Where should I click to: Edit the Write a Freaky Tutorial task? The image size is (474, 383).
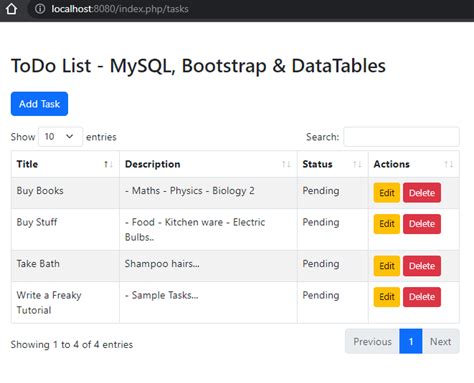pyautogui.click(x=387, y=297)
